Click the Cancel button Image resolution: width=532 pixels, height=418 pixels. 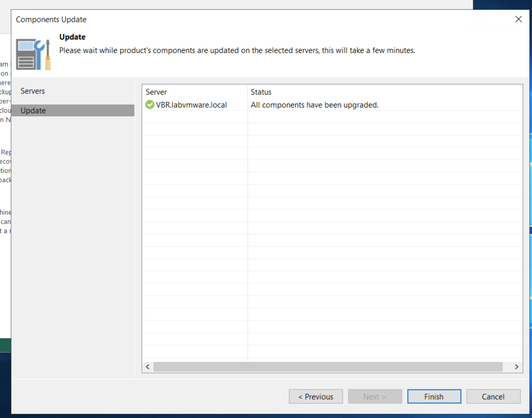point(493,396)
